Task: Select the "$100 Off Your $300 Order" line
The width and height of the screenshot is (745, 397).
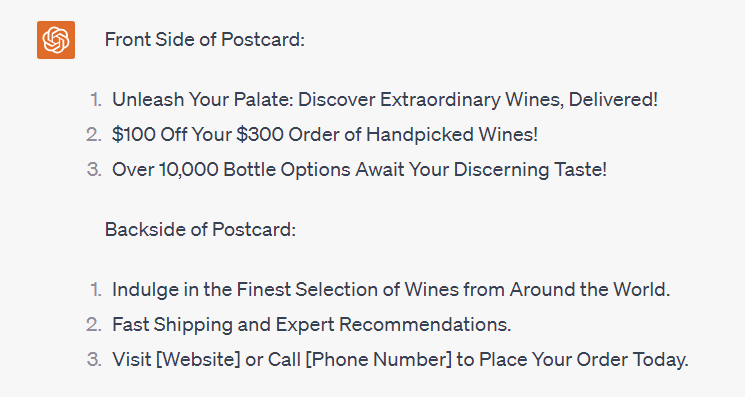Action: pyautogui.click(x=325, y=134)
